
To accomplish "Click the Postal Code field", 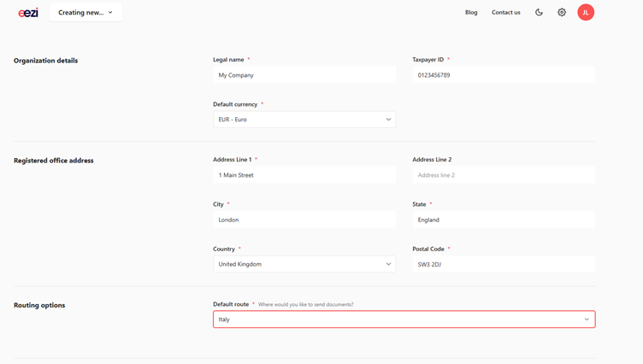I will (x=504, y=264).
